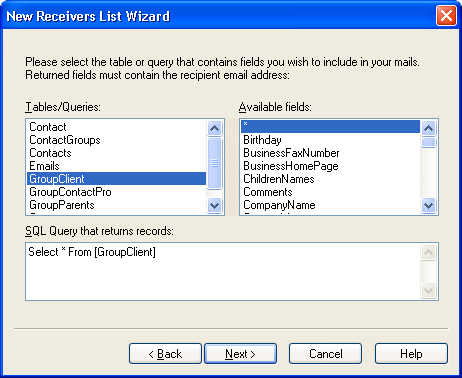
Task: Go back with the < Back button
Action: coord(165,353)
